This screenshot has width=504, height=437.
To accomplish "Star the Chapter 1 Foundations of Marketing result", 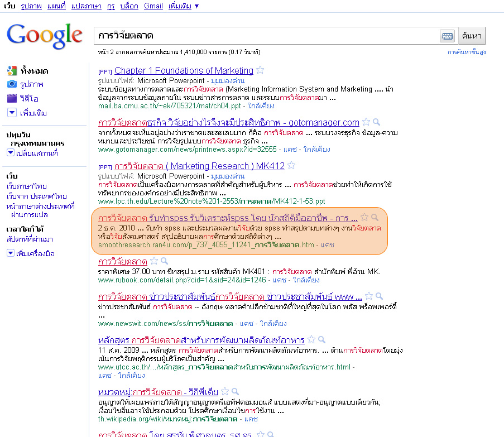I will point(260,70).
